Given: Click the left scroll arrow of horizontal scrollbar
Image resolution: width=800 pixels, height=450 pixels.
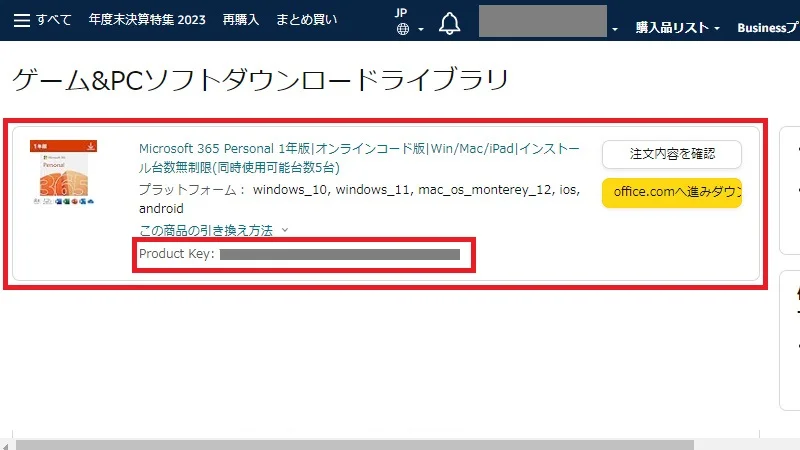Looking at the screenshot, I should point(5,445).
